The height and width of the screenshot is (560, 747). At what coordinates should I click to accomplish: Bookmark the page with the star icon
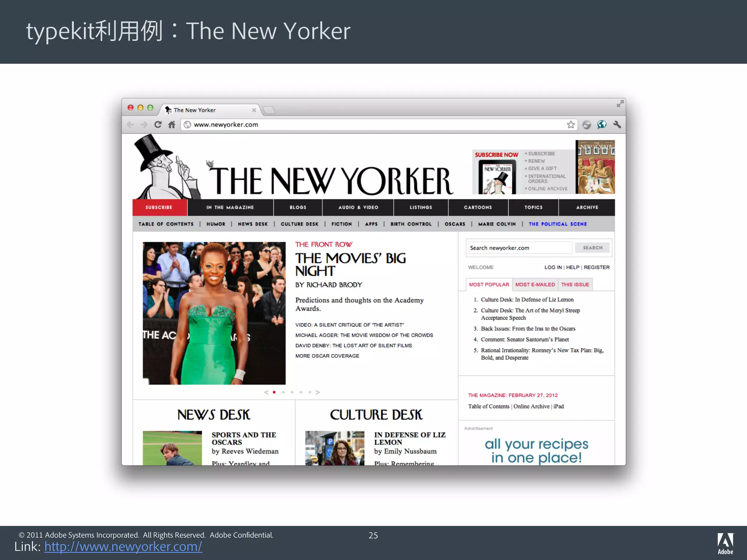pyautogui.click(x=571, y=125)
